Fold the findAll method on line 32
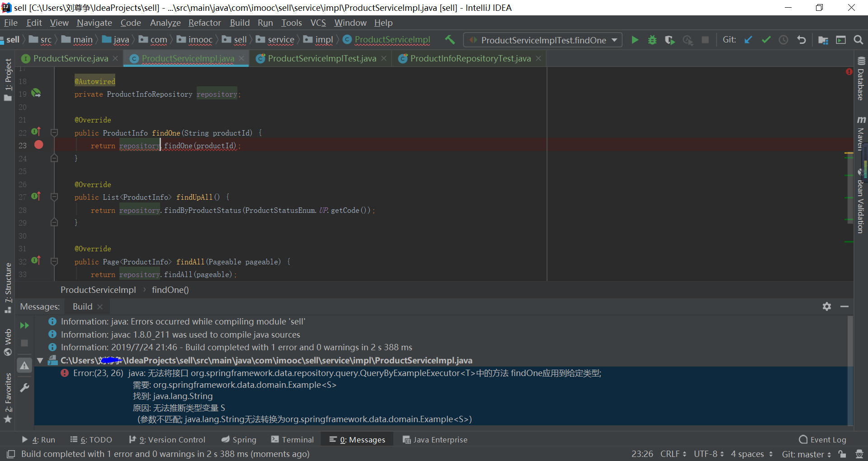This screenshot has width=868, height=461. (x=54, y=261)
